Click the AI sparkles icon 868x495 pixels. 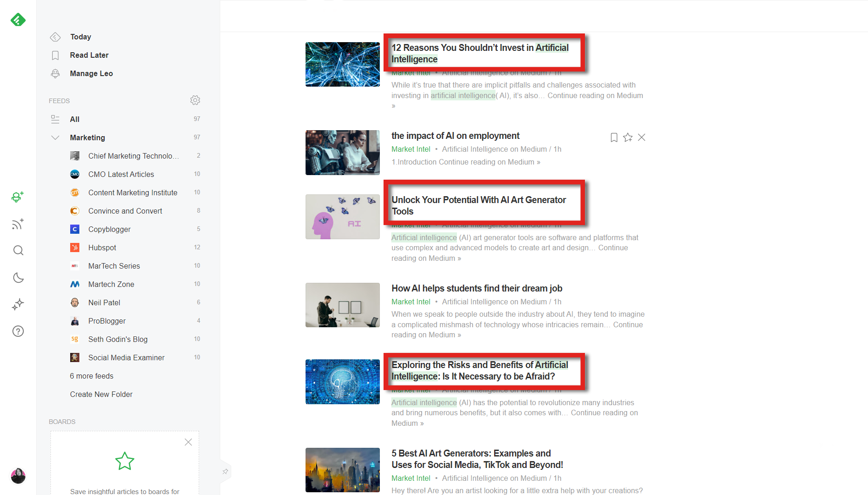(x=17, y=304)
